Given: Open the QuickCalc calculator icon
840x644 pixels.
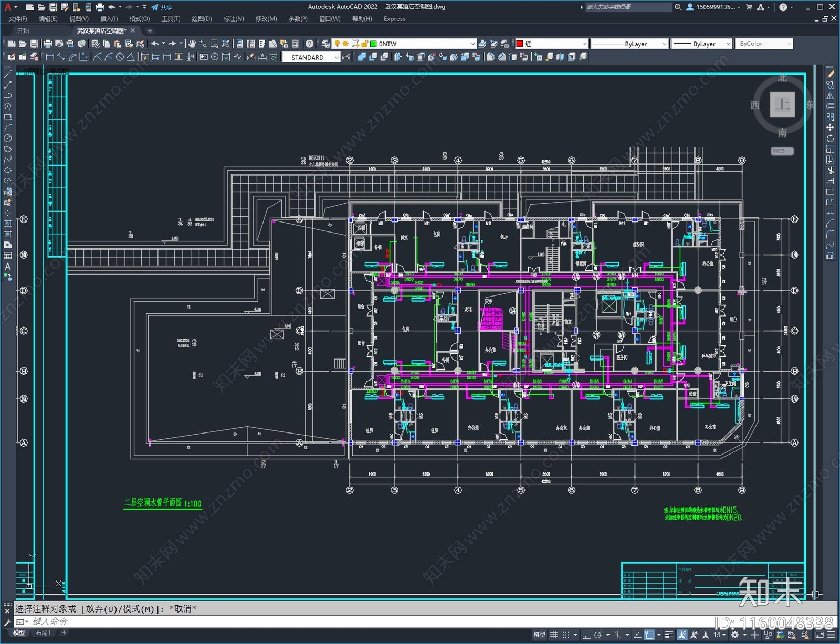Looking at the screenshot, I should click(296, 44).
